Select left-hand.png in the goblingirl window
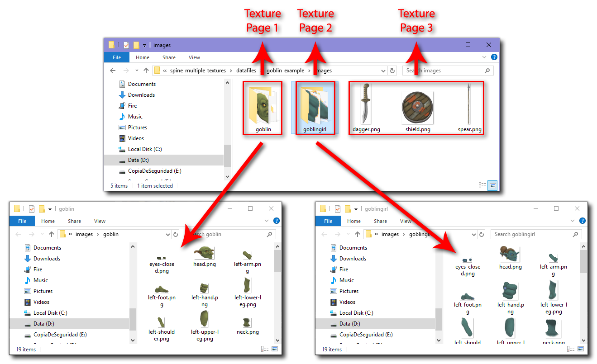 [x=511, y=298]
